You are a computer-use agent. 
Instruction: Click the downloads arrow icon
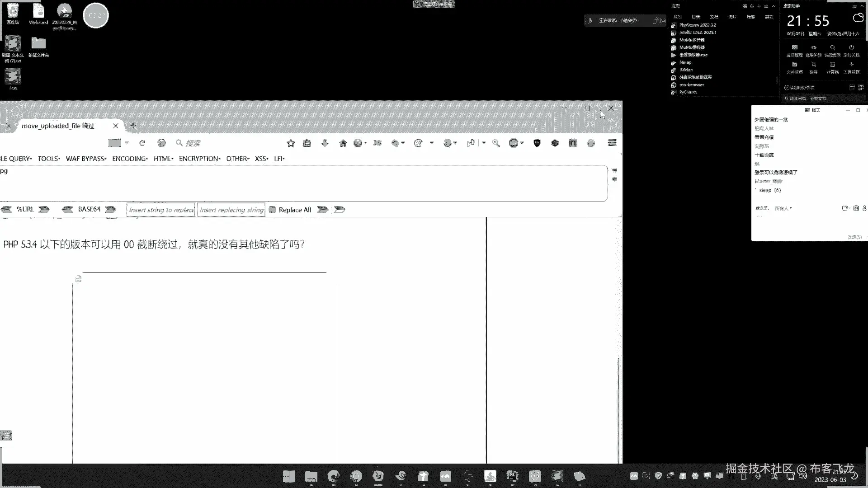325,143
